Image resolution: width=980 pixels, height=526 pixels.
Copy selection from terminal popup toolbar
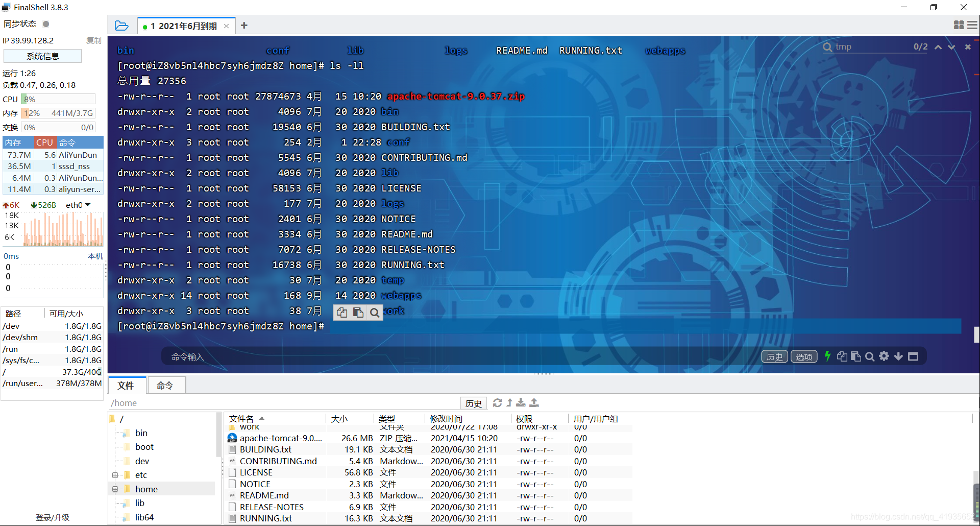coord(342,313)
